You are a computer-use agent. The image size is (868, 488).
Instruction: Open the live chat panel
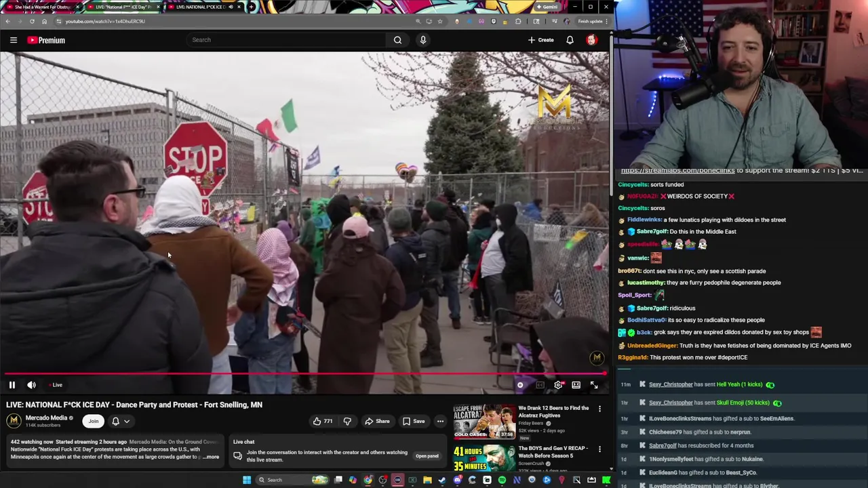[427, 456]
